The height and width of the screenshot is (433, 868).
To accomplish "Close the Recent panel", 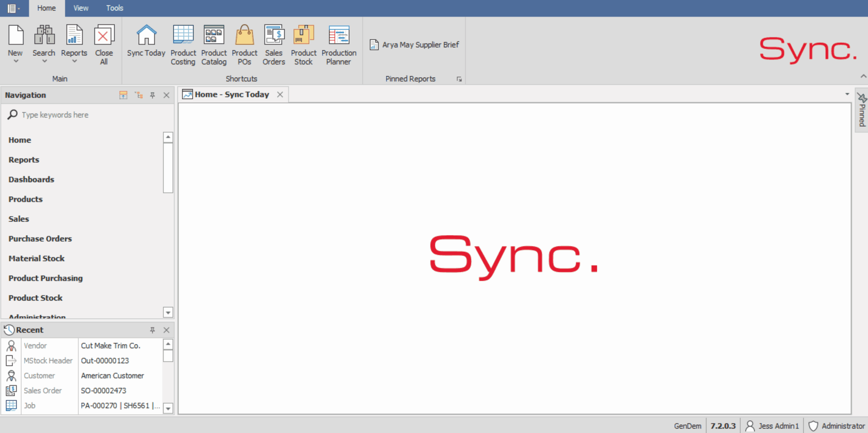I will [x=166, y=330].
